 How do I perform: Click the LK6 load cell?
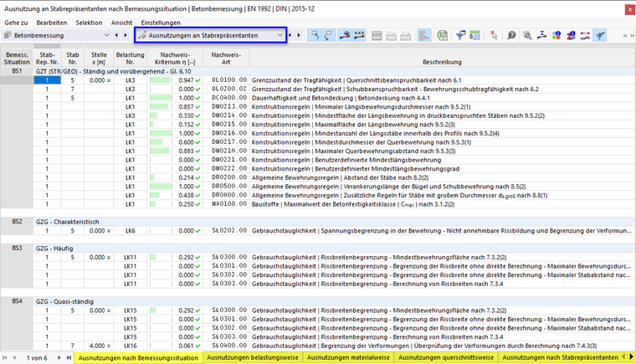click(x=130, y=230)
